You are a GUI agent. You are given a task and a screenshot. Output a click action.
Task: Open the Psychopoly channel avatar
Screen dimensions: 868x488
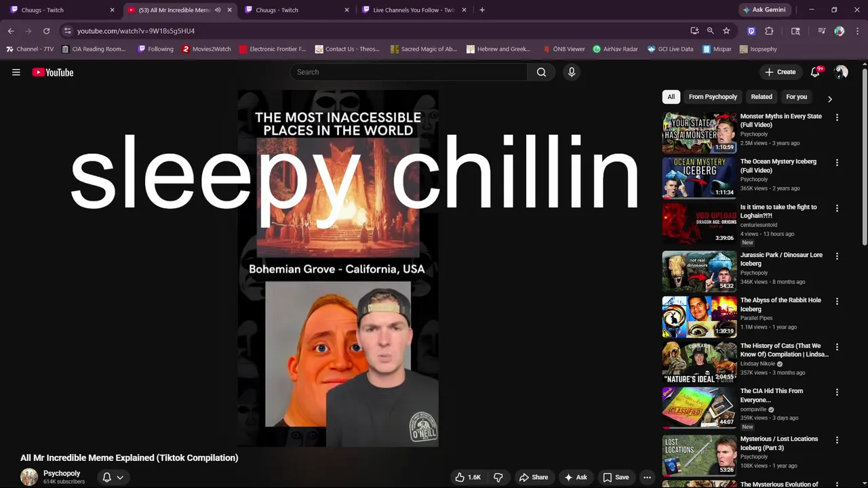click(29, 477)
